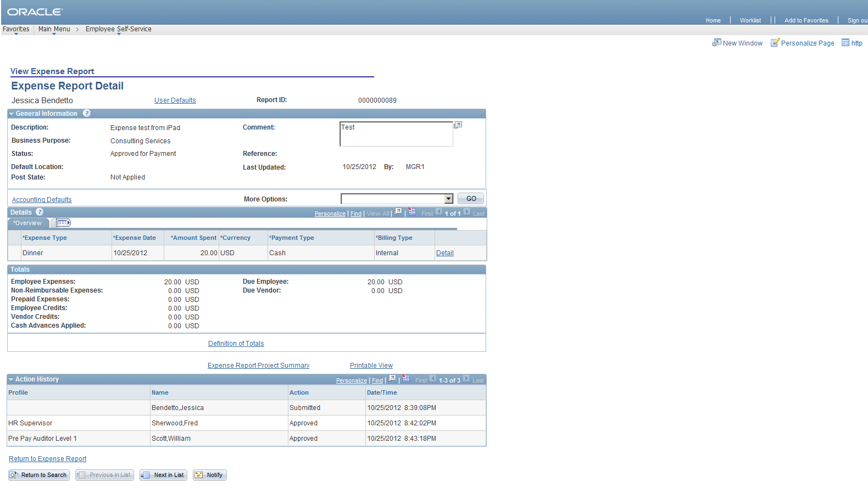868x494 pixels.
Task: Click the Sign out link
Action: click(x=857, y=20)
